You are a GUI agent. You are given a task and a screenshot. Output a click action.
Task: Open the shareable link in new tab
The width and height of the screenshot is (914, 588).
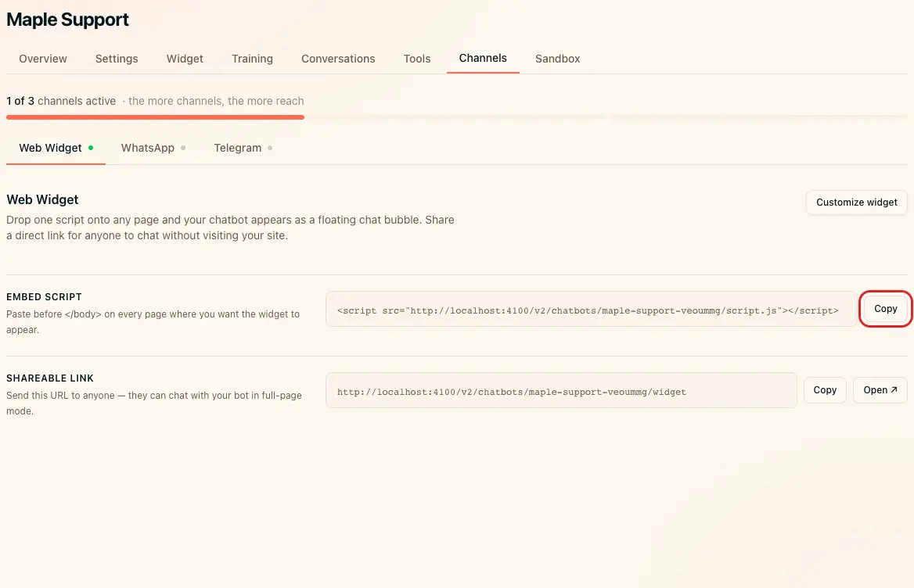tap(880, 390)
